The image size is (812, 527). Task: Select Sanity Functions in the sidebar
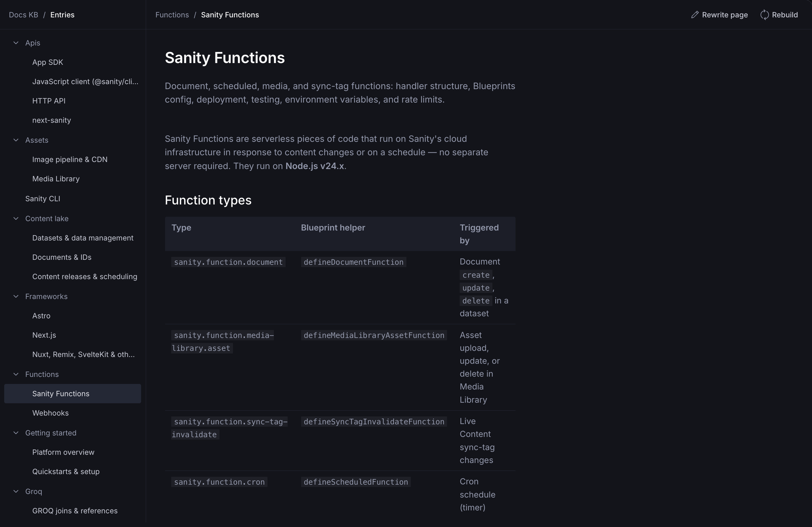pyautogui.click(x=72, y=393)
